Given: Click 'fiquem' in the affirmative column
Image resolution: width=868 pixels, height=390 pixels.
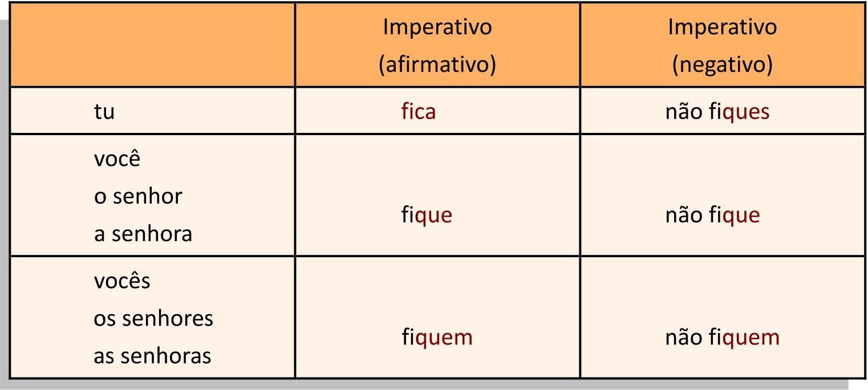Looking at the screenshot, I should [x=437, y=338].
